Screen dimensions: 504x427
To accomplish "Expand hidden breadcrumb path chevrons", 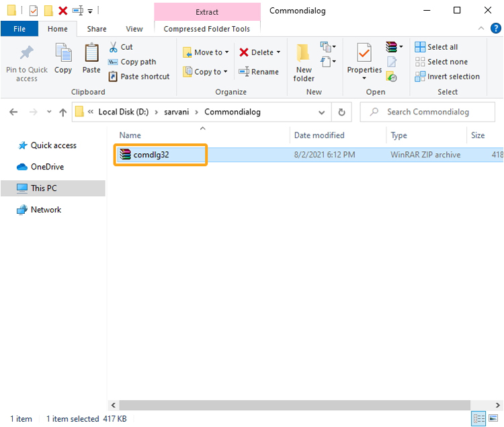I will (90, 112).
